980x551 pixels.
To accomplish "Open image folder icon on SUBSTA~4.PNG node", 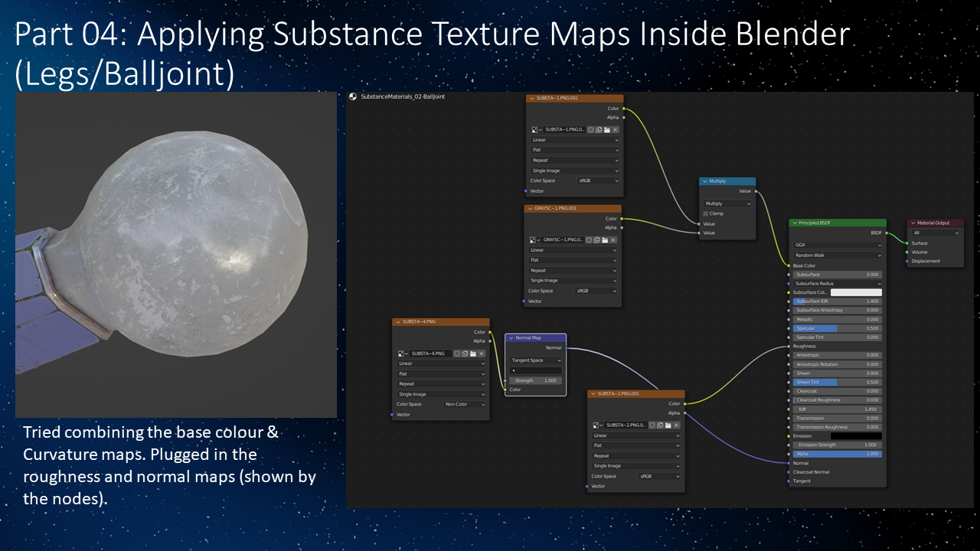I will [x=473, y=354].
